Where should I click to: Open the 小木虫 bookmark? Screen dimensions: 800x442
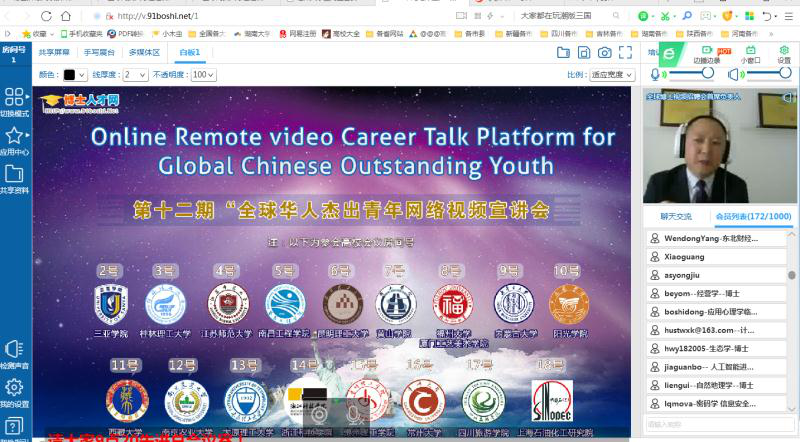(167, 34)
